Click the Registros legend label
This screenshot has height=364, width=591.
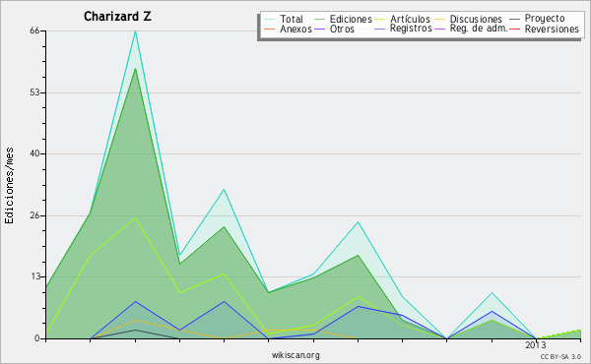411,29
